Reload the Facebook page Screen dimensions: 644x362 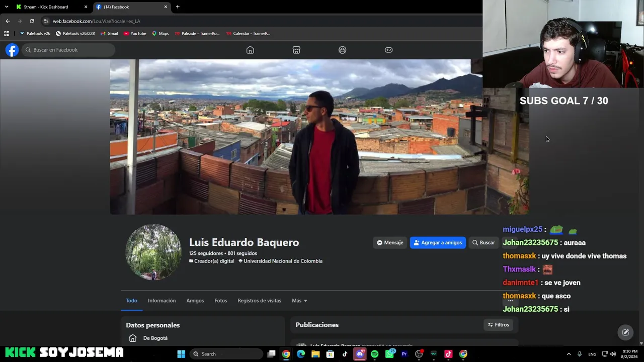point(32,21)
